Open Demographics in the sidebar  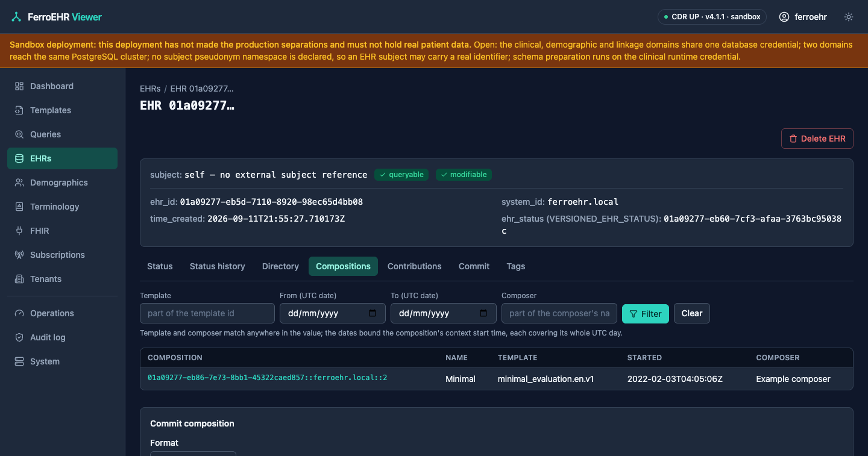62,183
